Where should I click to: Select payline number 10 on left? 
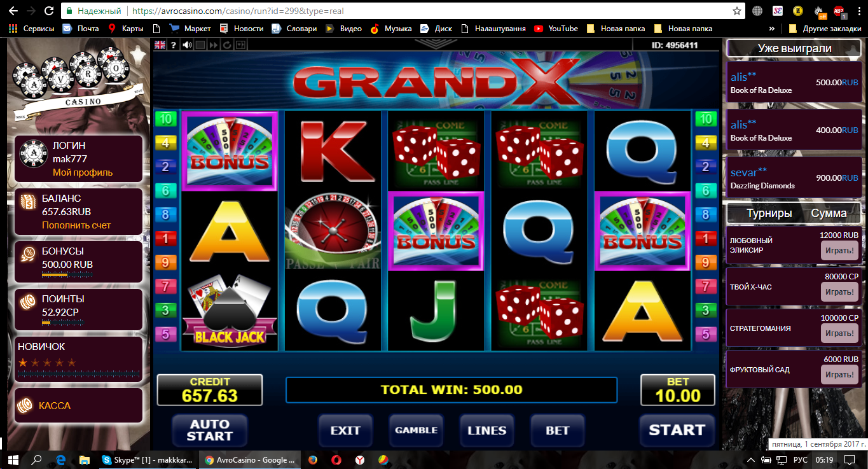(165, 119)
